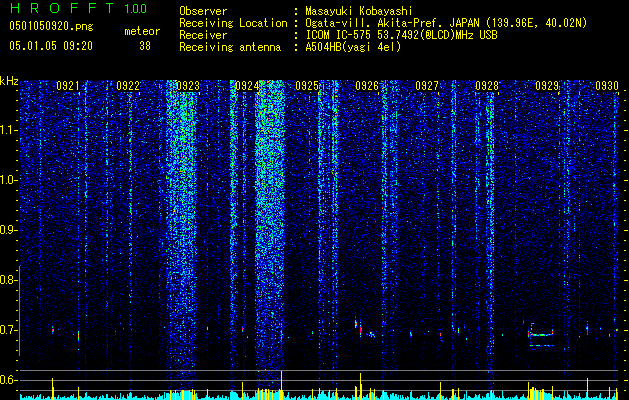This screenshot has width=629, height=400.
Task: Click the observer name Masayuki Kobayashi
Action: pyautogui.click(x=358, y=11)
